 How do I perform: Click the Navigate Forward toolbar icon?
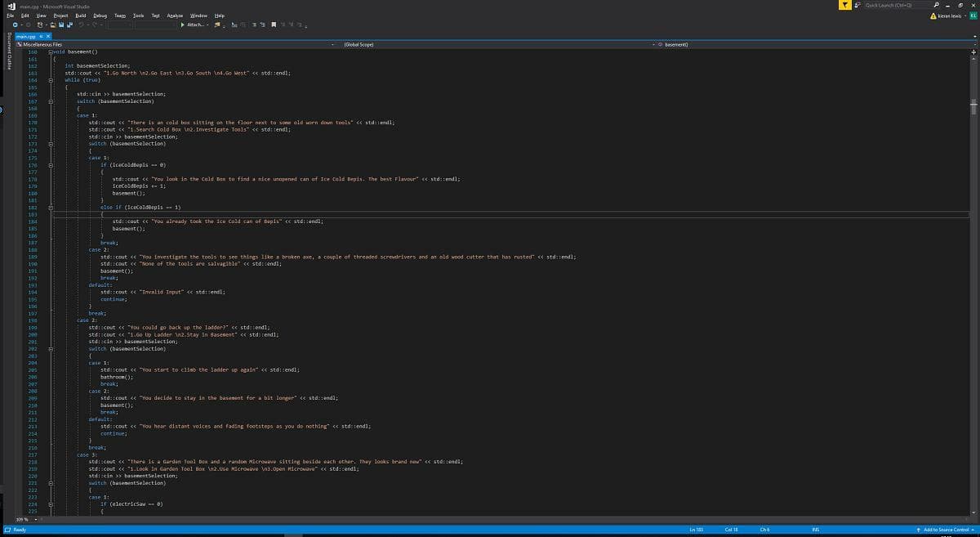click(x=29, y=25)
